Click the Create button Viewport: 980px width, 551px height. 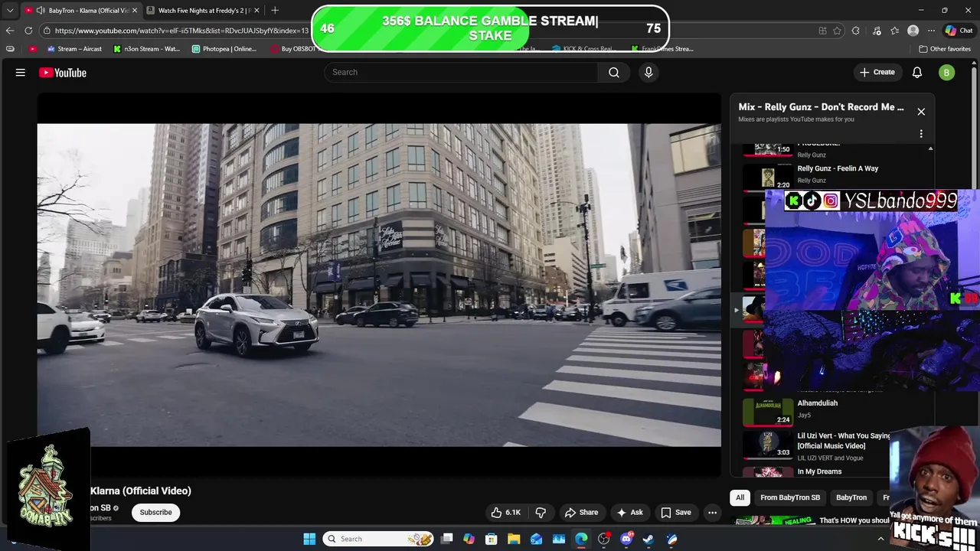877,72
